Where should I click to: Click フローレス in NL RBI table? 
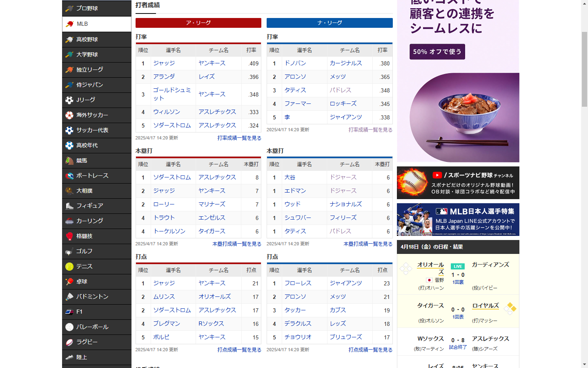(298, 283)
